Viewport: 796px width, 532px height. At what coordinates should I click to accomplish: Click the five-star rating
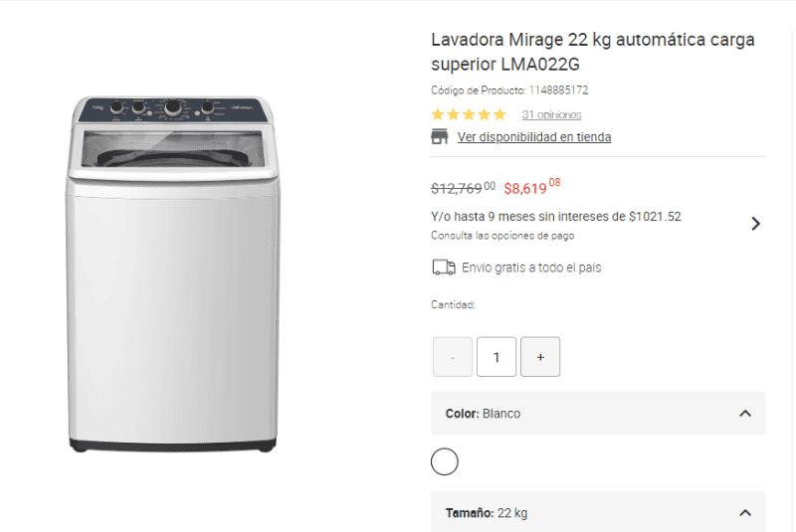pyautogui.click(x=469, y=114)
